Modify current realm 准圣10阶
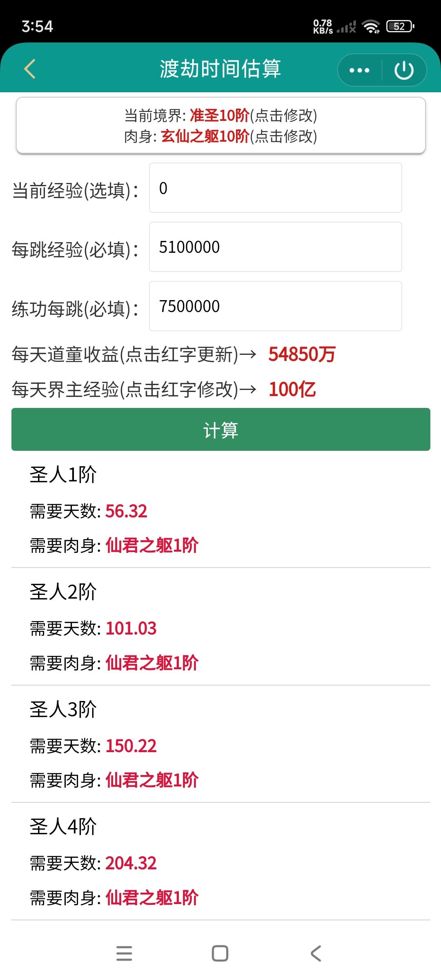 click(x=220, y=116)
